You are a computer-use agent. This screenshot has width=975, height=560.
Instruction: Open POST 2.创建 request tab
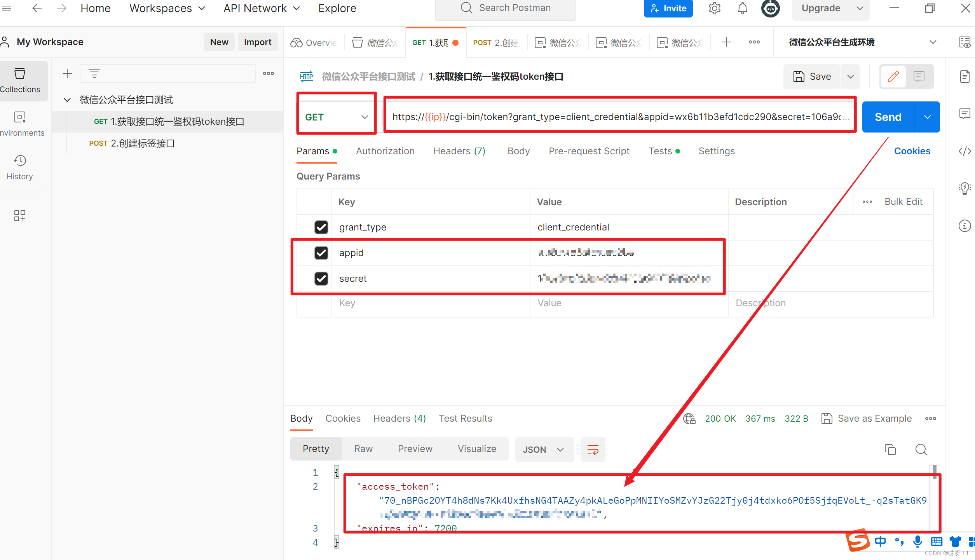[x=497, y=42]
